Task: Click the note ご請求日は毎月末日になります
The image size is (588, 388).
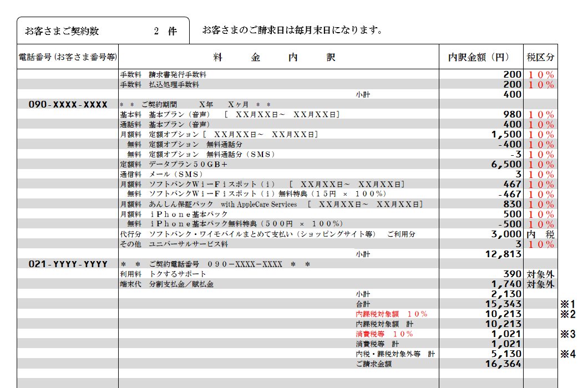Action: [292, 30]
